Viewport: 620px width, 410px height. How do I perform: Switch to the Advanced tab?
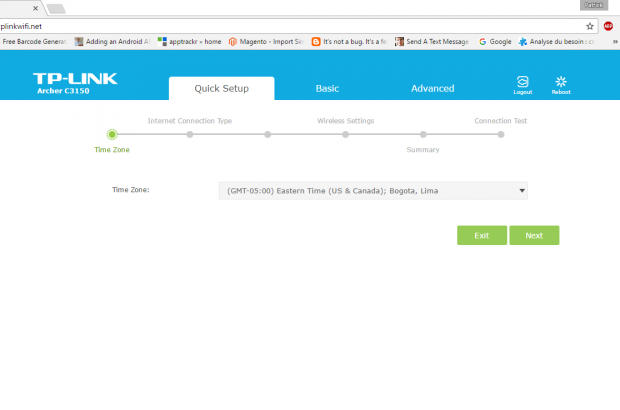pyautogui.click(x=432, y=88)
